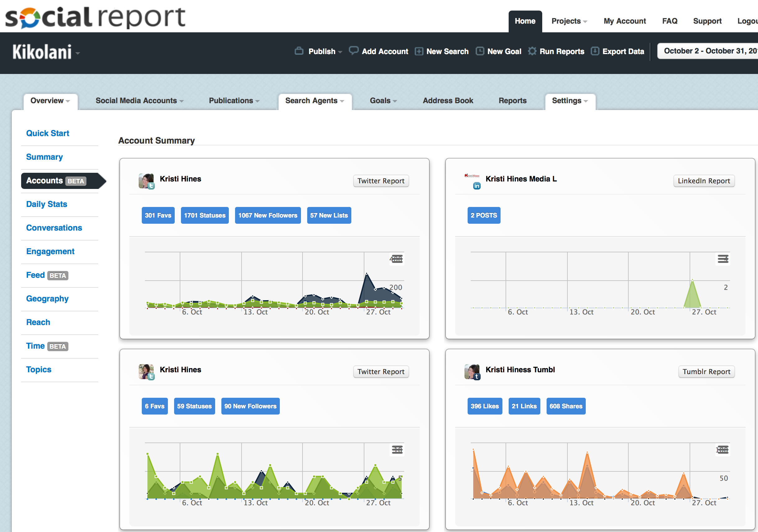This screenshot has height=532, width=758.
Task: Open the Twitter Report for Kristi Hines
Action: tap(381, 181)
